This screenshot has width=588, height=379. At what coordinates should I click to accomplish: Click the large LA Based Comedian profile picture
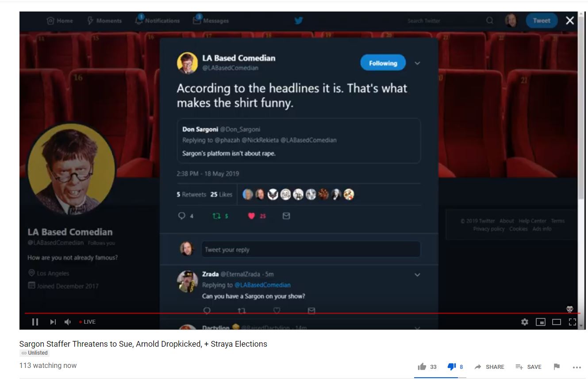pyautogui.click(x=71, y=169)
